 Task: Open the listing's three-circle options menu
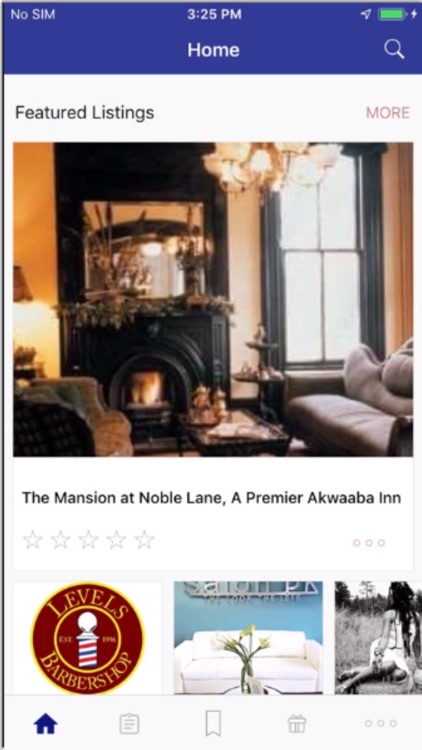point(369,542)
